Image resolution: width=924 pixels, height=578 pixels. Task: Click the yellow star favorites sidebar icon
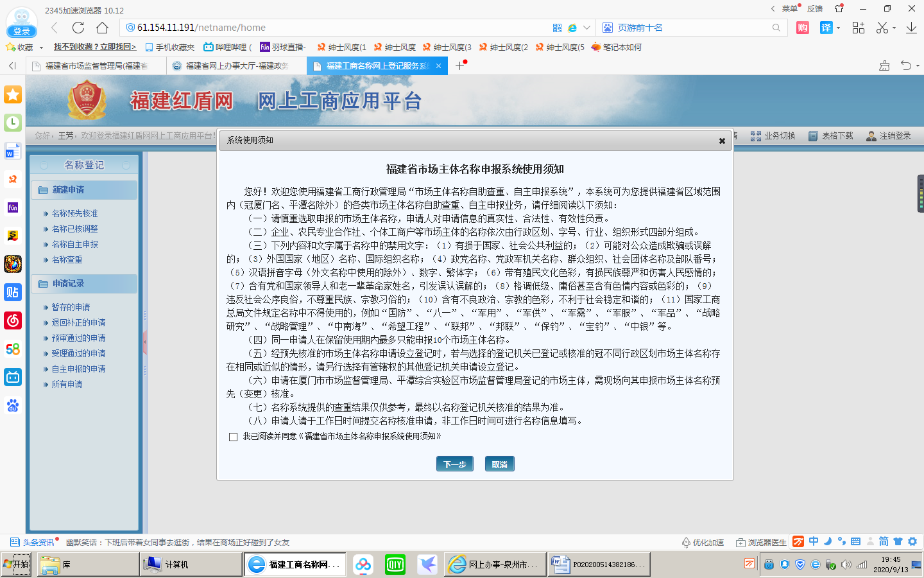(13, 95)
